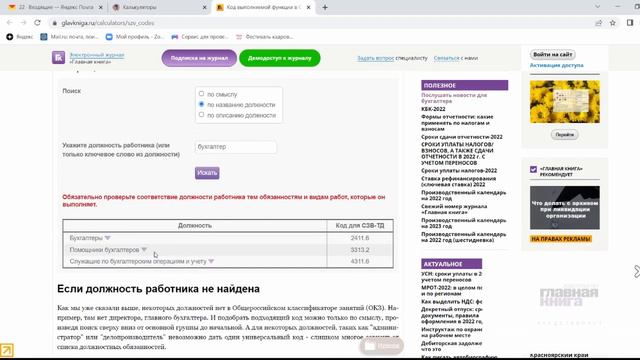Viewport: 640px width, 360px height.
Task: Reload the page with the refresh icon
Action: point(37,23)
